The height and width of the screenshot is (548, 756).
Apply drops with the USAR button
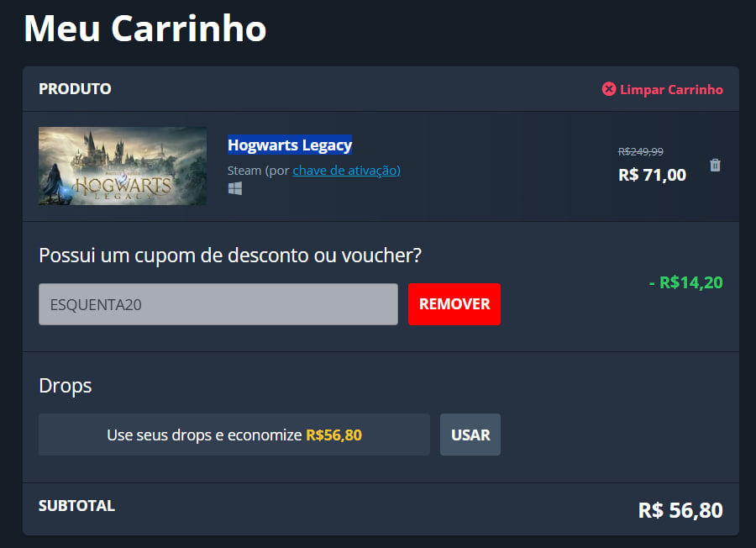point(470,435)
